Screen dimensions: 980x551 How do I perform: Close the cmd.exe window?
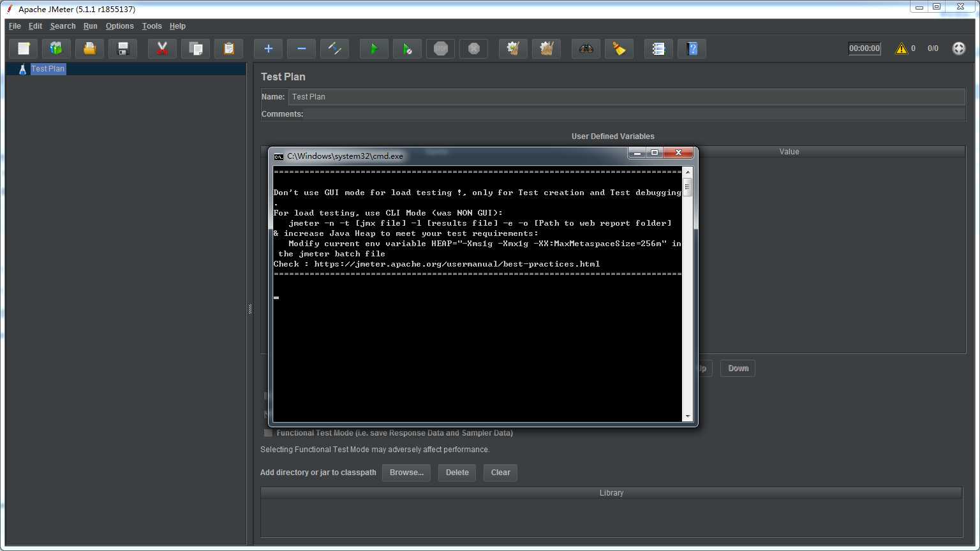[x=679, y=153]
